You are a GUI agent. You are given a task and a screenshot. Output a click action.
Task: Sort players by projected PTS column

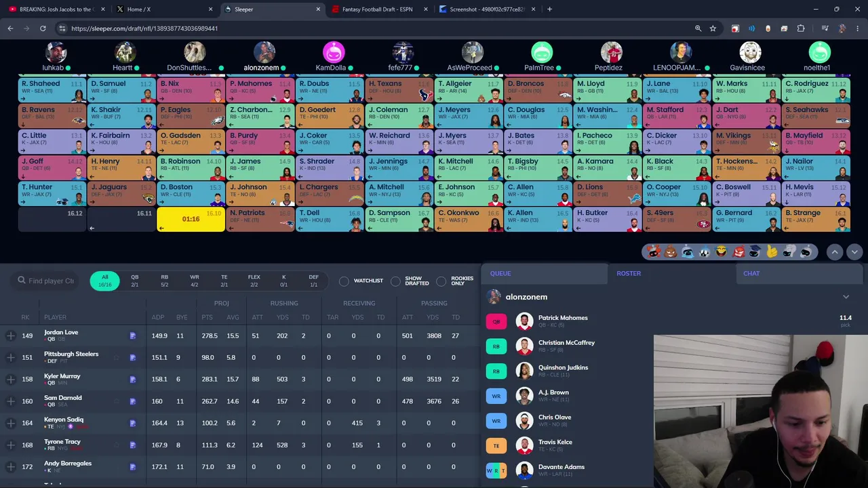207,317
